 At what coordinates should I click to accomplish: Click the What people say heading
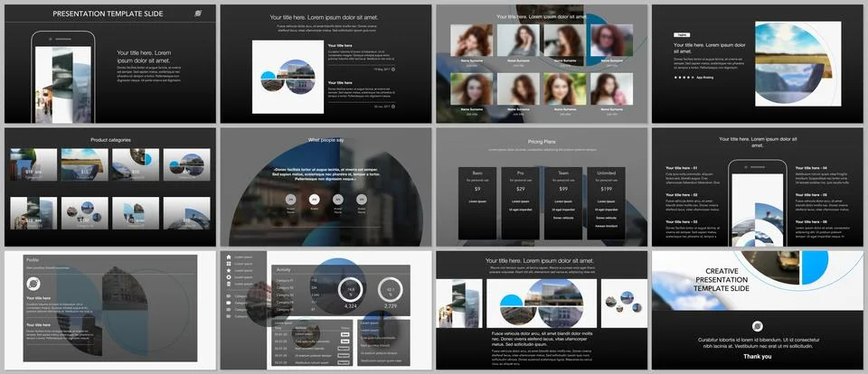(x=325, y=140)
